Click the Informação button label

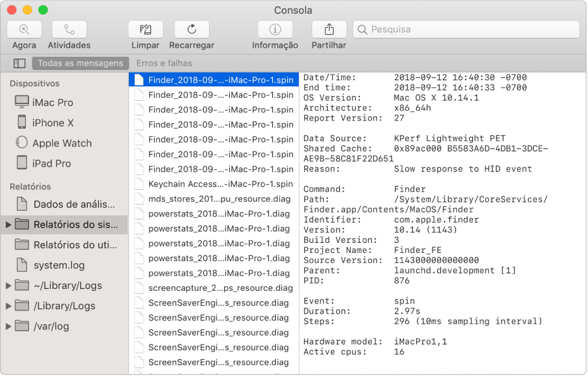point(275,45)
